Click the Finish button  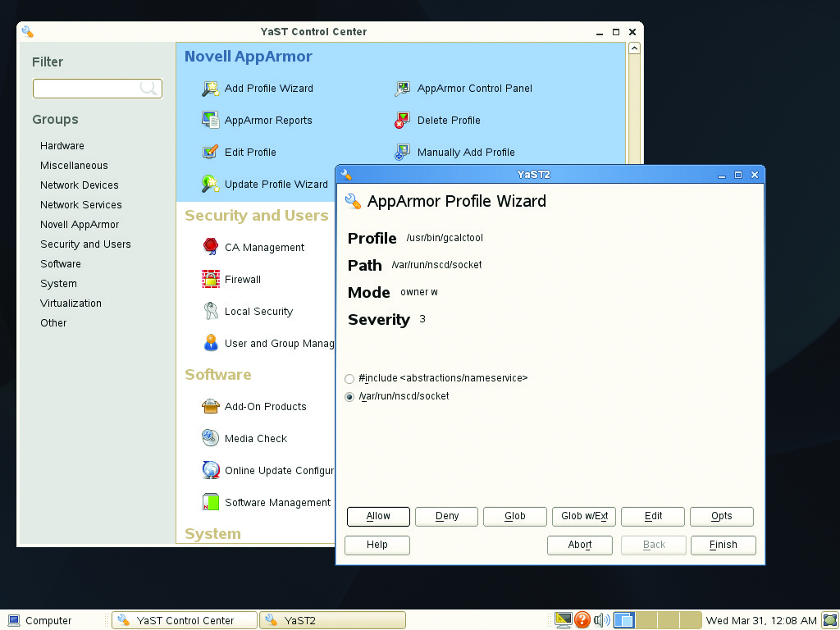723,545
